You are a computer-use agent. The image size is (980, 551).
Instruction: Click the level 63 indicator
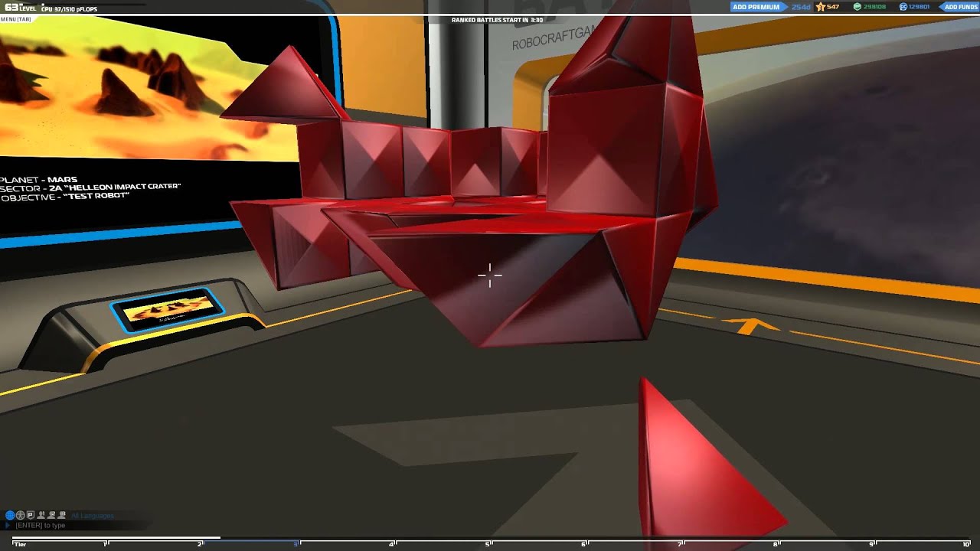20,8
